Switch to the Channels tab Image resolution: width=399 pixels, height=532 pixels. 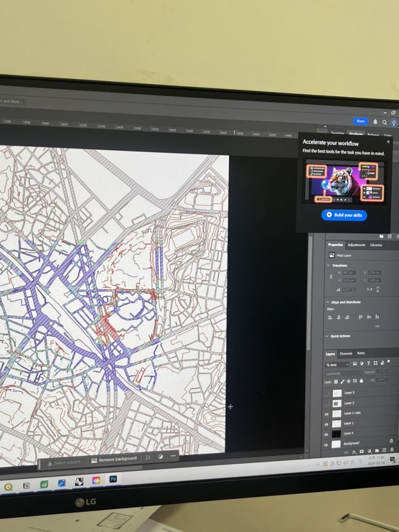pyautogui.click(x=346, y=354)
